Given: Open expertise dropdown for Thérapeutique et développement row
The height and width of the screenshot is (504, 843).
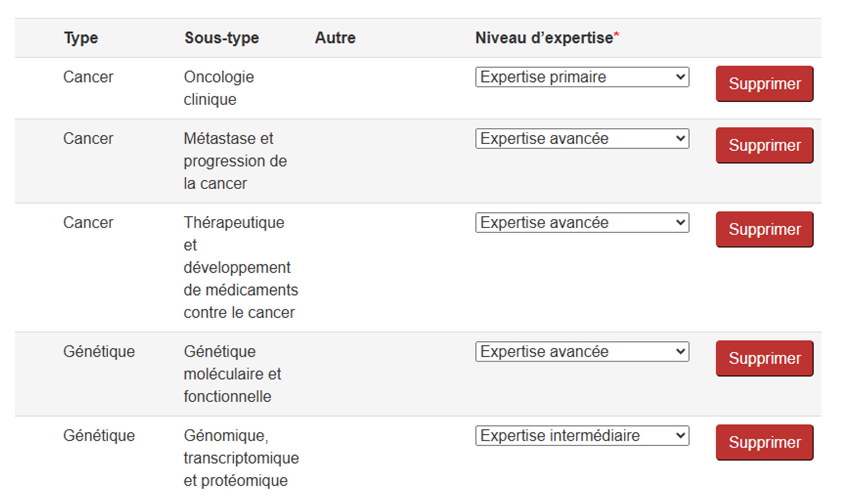Looking at the screenshot, I should pyautogui.click(x=582, y=223).
